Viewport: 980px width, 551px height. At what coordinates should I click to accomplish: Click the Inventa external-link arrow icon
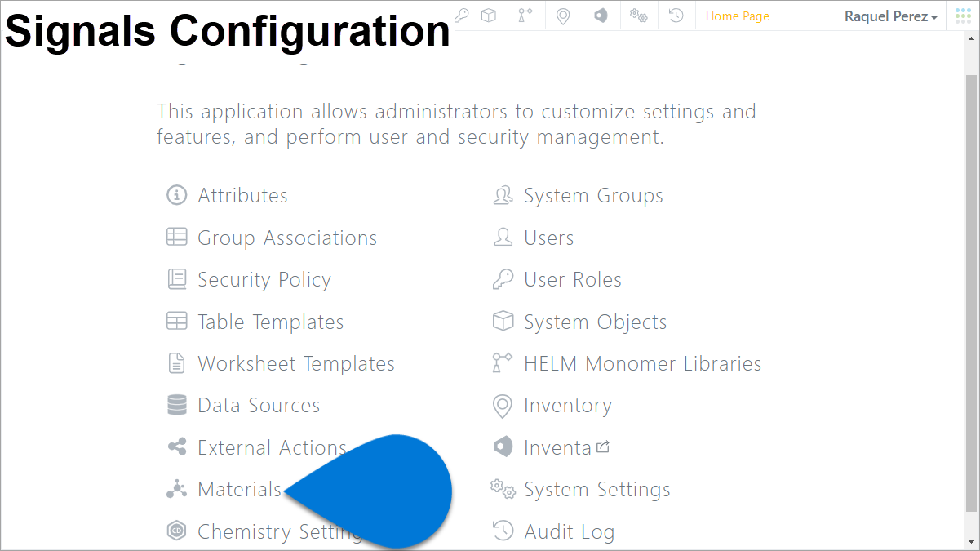[x=603, y=447]
